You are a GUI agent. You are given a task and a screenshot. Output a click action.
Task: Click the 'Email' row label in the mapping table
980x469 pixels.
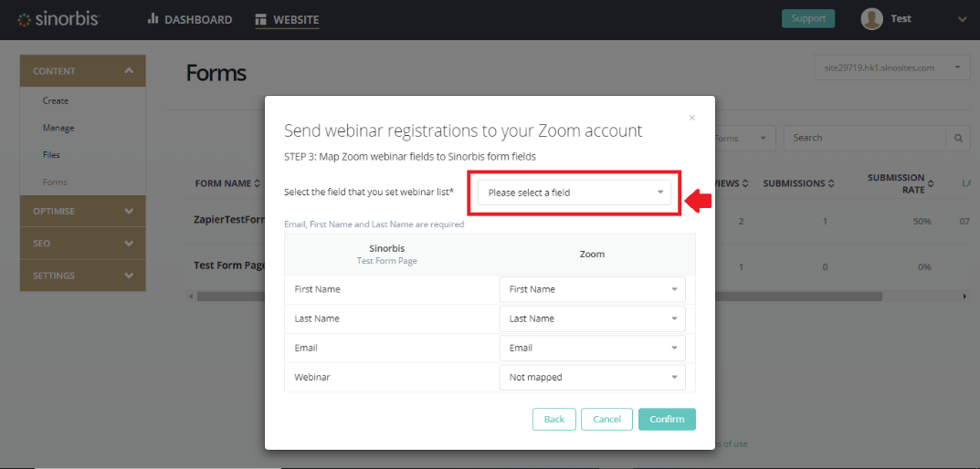point(306,348)
